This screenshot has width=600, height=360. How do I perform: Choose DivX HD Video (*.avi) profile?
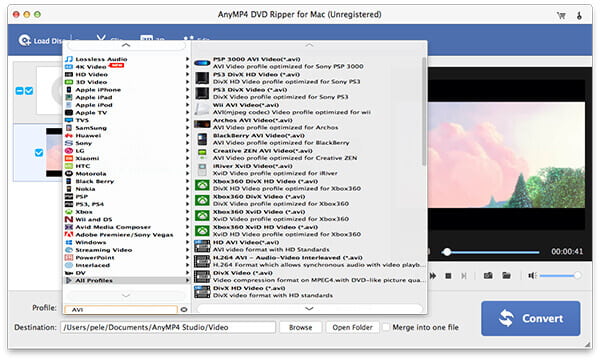point(308,292)
